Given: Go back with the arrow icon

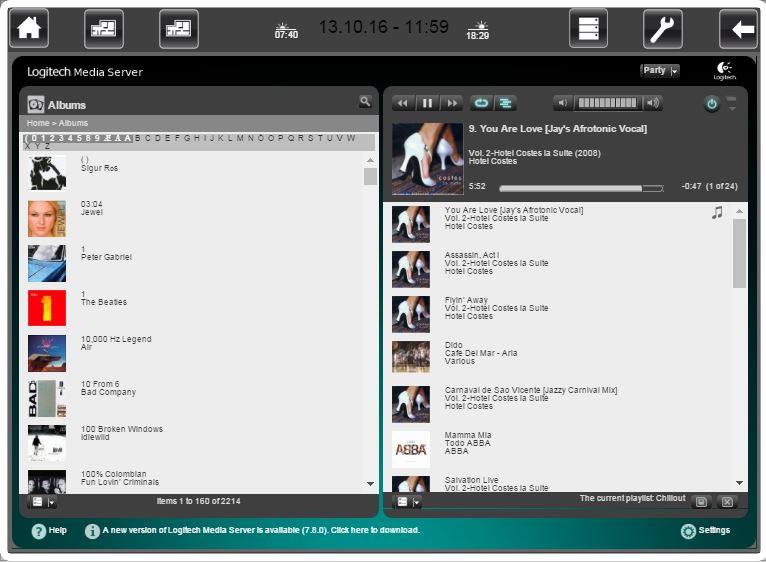Looking at the screenshot, I should (738, 29).
